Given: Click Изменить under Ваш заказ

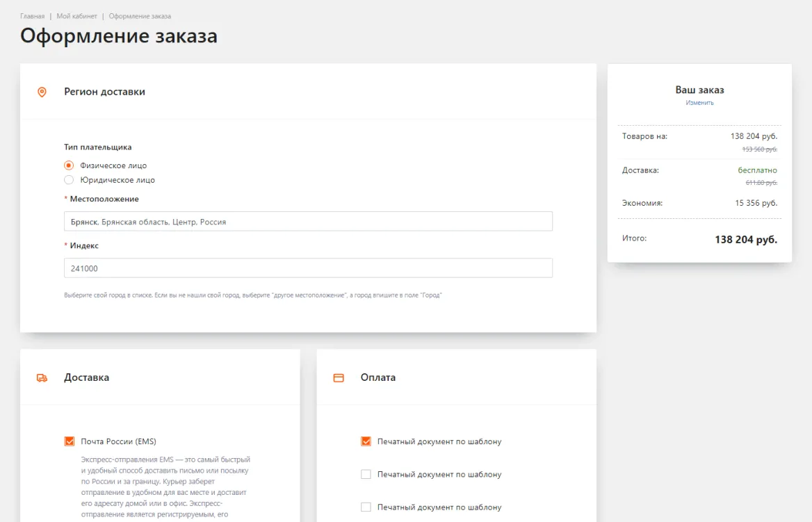Looking at the screenshot, I should [699, 103].
